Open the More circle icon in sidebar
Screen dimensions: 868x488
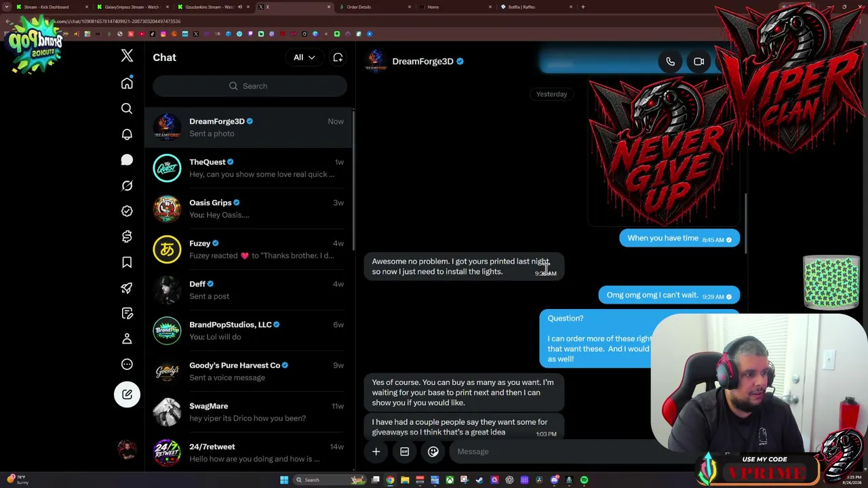127,365
